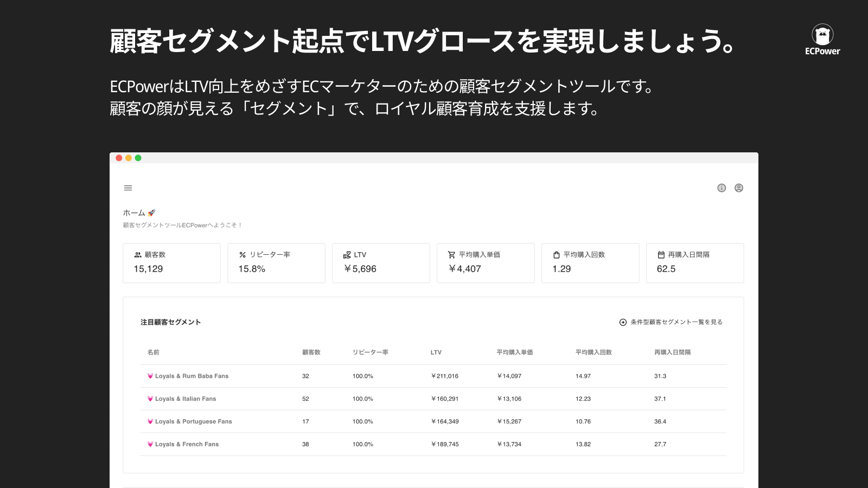
Task: Select the 顧客数 value 15,129
Action: (148, 269)
